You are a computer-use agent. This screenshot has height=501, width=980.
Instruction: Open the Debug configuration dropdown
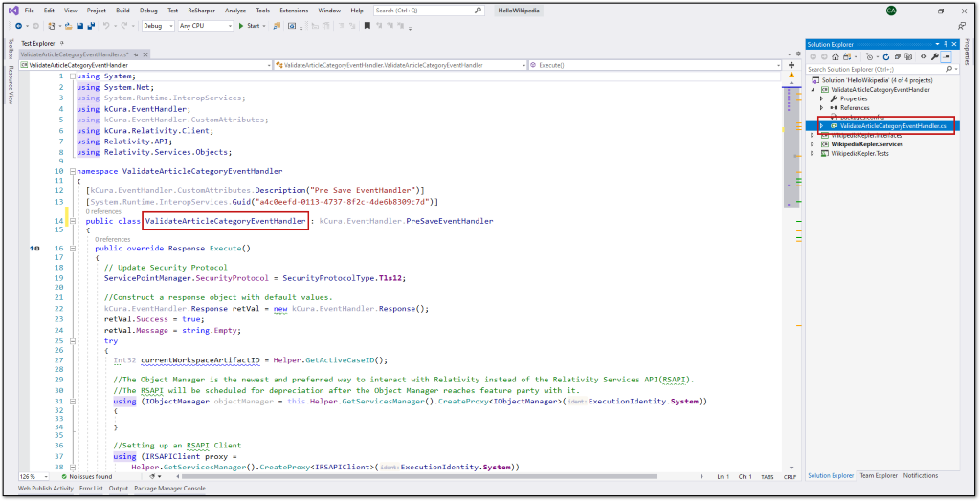click(x=158, y=26)
